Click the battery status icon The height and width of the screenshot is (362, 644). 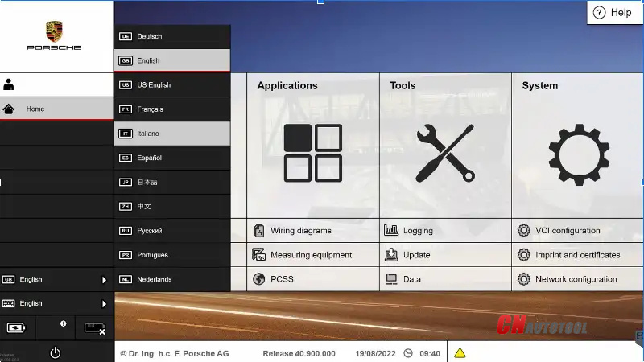point(15,327)
